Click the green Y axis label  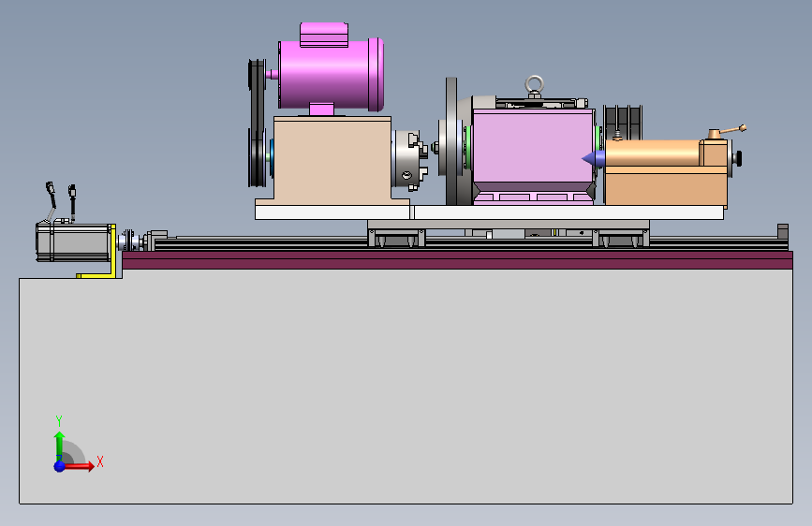click(x=59, y=420)
